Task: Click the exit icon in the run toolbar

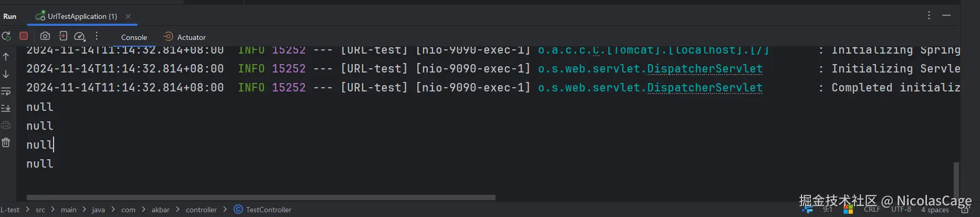Action: [x=63, y=36]
